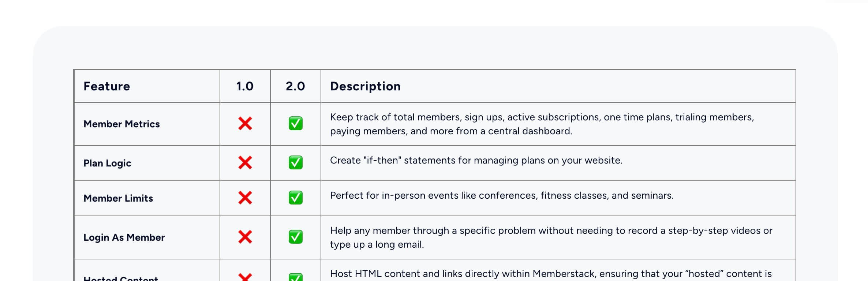Click the "if-then" statements description text
The height and width of the screenshot is (281, 868).
pos(476,161)
